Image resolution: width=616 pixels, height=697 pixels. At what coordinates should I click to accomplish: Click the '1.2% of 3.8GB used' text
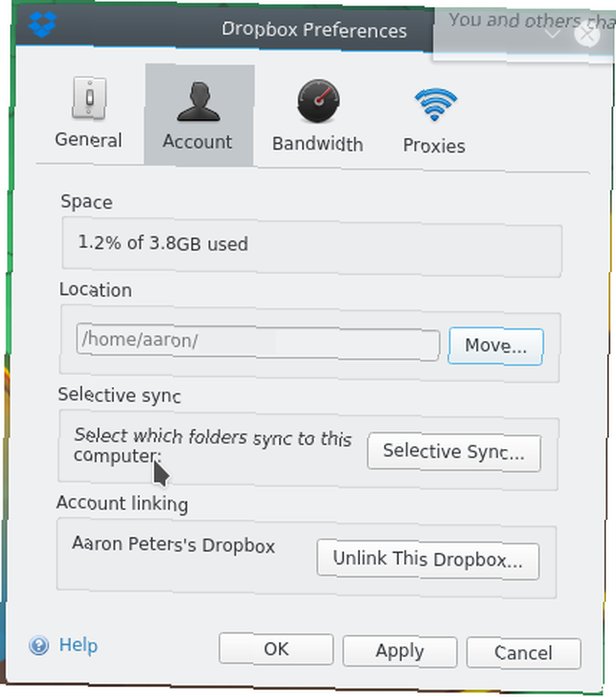[x=163, y=243]
